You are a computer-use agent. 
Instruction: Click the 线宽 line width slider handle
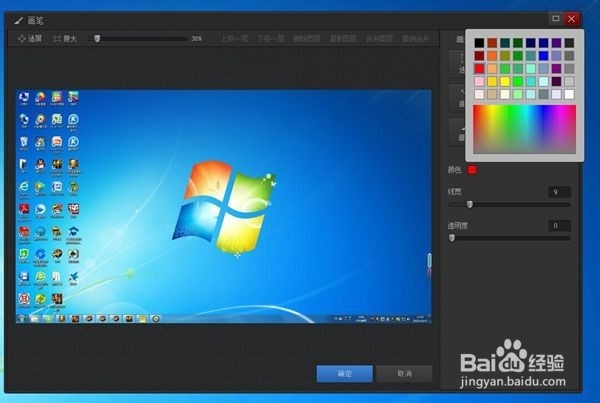pyautogui.click(x=470, y=204)
